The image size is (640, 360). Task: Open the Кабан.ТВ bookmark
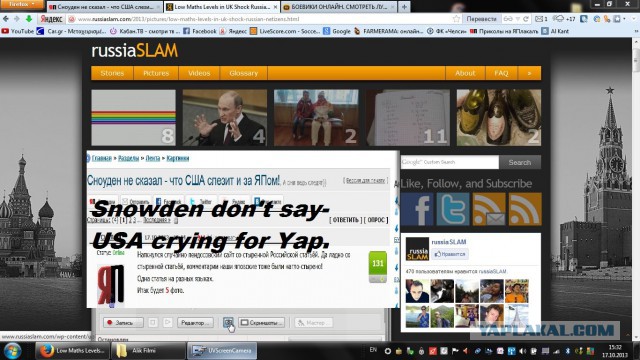point(145,31)
